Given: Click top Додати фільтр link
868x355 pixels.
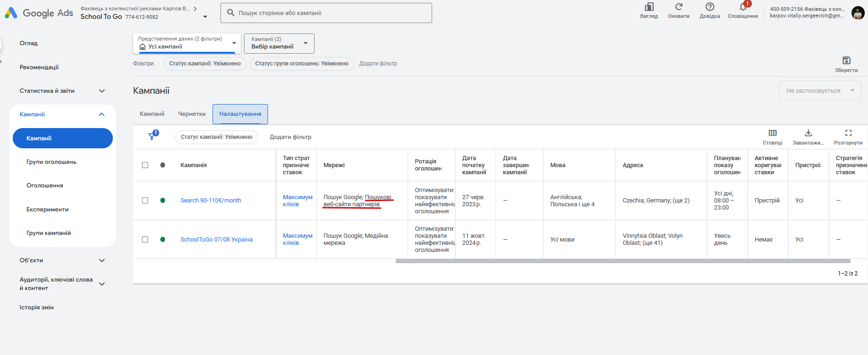Looking at the screenshot, I should (378, 64).
